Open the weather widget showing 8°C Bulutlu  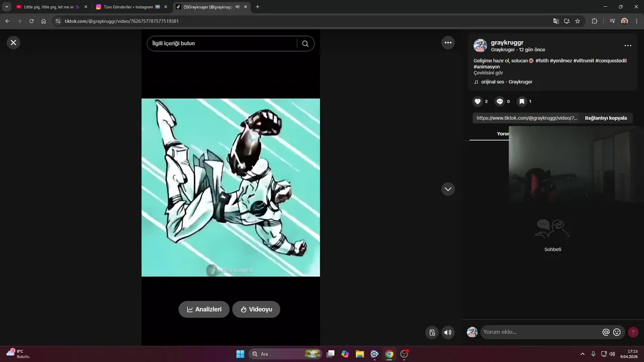pyautogui.click(x=18, y=353)
